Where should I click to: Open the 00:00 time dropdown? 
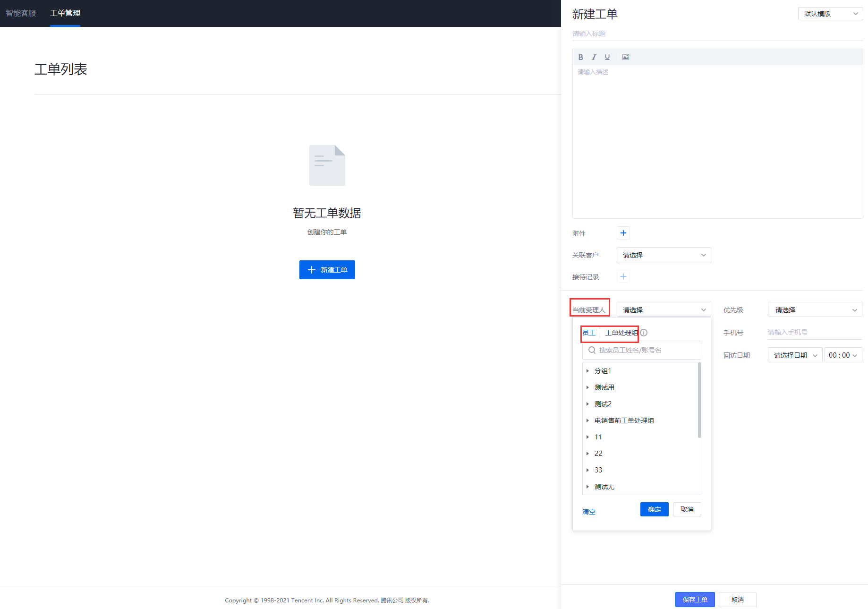[x=843, y=355]
